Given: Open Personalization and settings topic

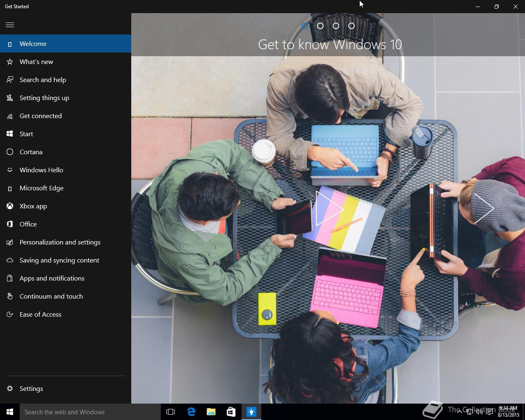Looking at the screenshot, I should tap(66, 242).
